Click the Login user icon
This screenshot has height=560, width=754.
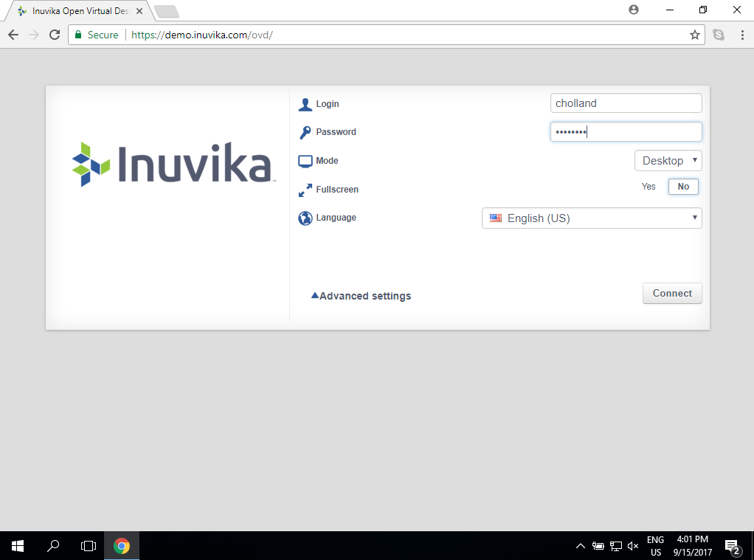click(x=305, y=103)
